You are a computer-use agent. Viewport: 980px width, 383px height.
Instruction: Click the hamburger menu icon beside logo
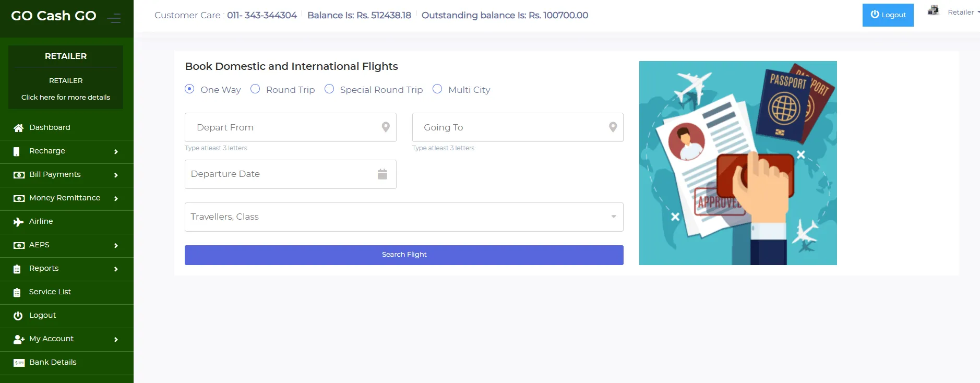click(x=114, y=18)
